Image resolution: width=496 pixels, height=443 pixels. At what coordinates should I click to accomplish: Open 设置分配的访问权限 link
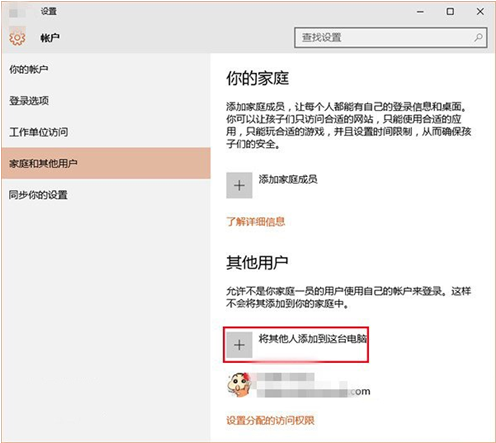270,420
